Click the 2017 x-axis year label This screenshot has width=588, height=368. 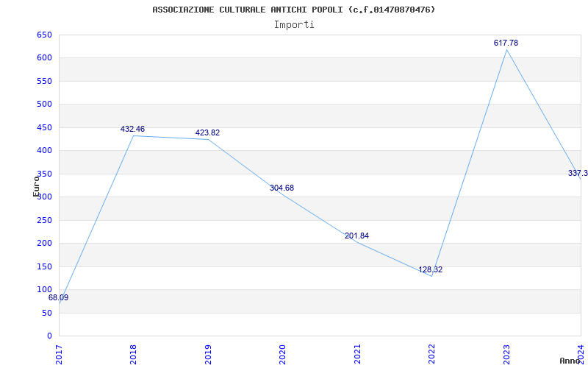(60, 354)
